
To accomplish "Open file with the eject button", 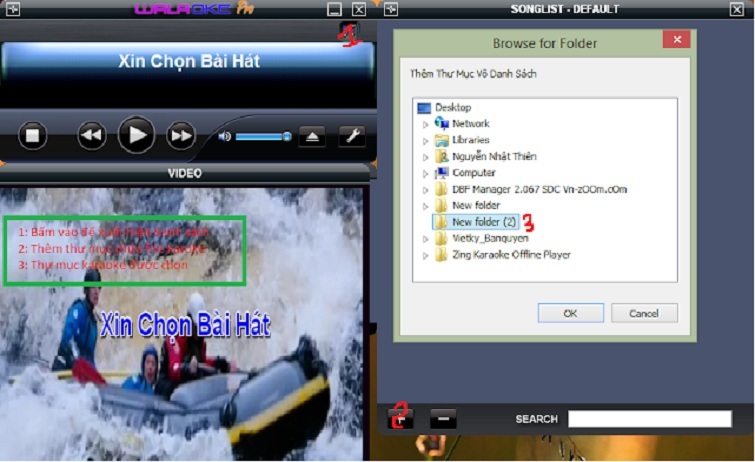I will point(312,137).
